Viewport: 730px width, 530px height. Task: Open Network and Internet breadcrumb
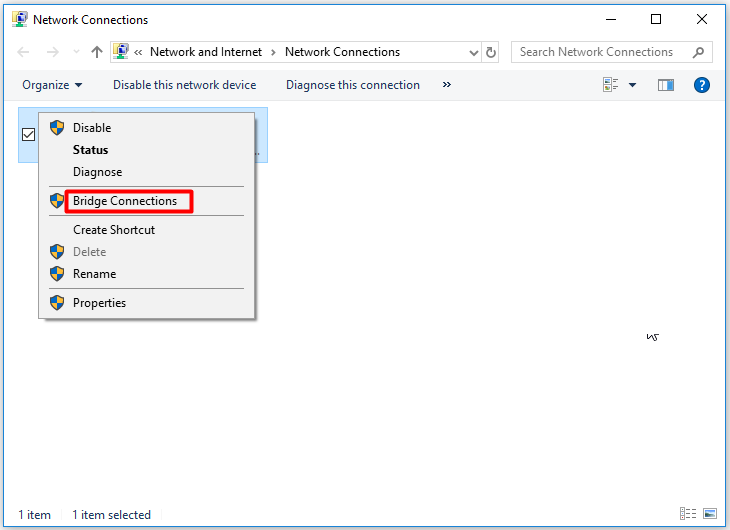coord(206,52)
